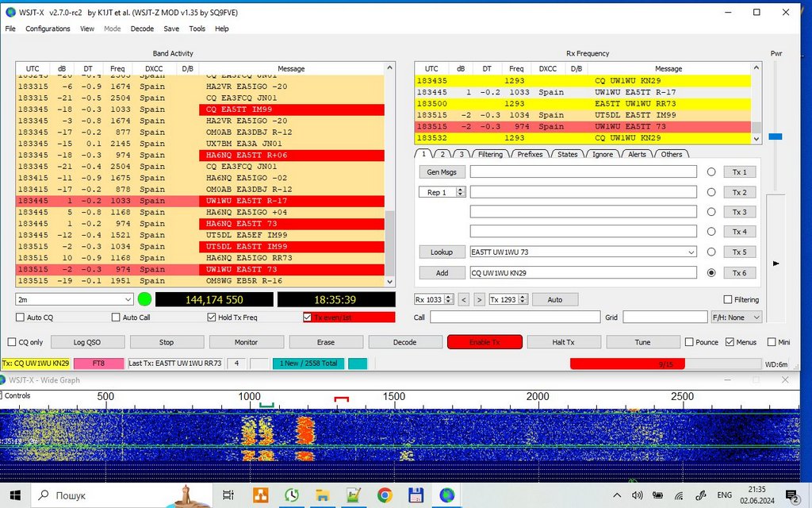
Task: Open the Tools menu
Action: coord(197,29)
